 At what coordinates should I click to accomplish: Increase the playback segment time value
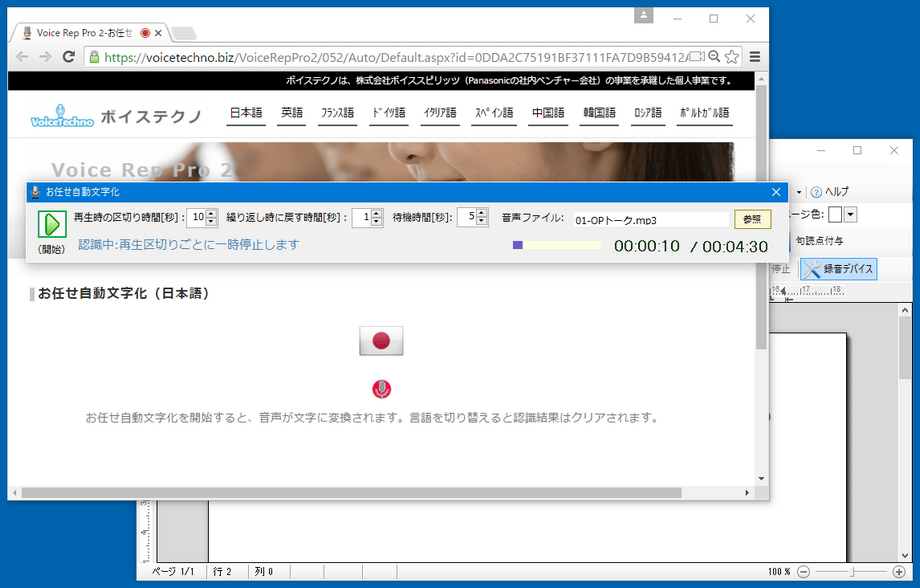click(x=212, y=214)
